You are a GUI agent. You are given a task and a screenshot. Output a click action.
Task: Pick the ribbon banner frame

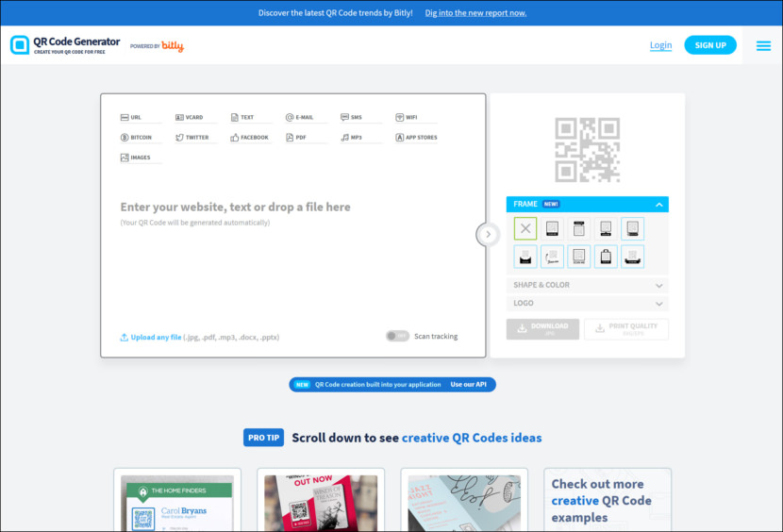(633, 257)
